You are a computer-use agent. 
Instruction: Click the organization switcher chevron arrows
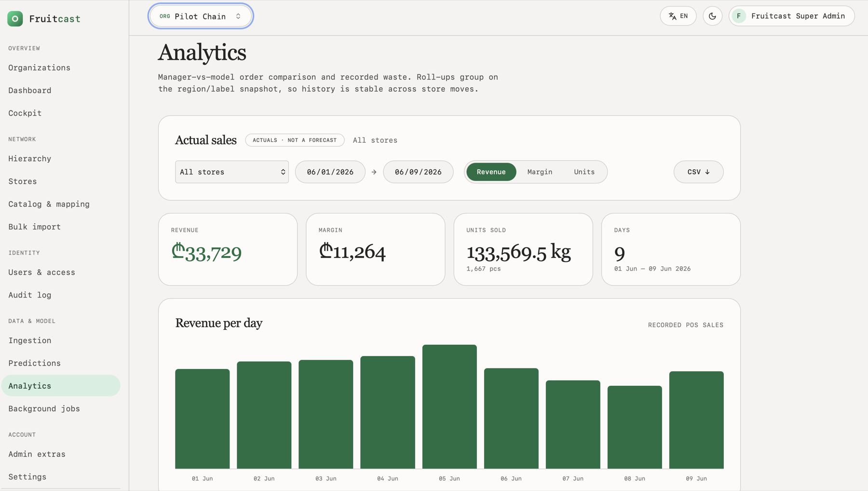(x=238, y=16)
